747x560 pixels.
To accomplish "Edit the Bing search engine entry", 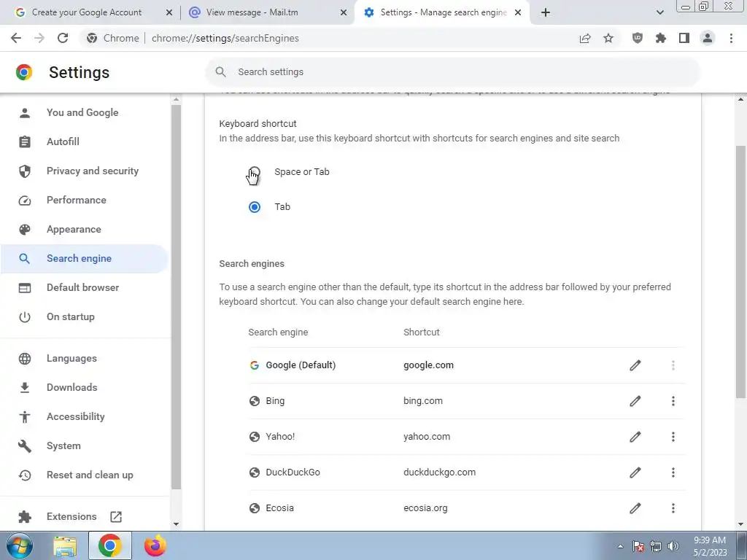I will (x=635, y=401).
